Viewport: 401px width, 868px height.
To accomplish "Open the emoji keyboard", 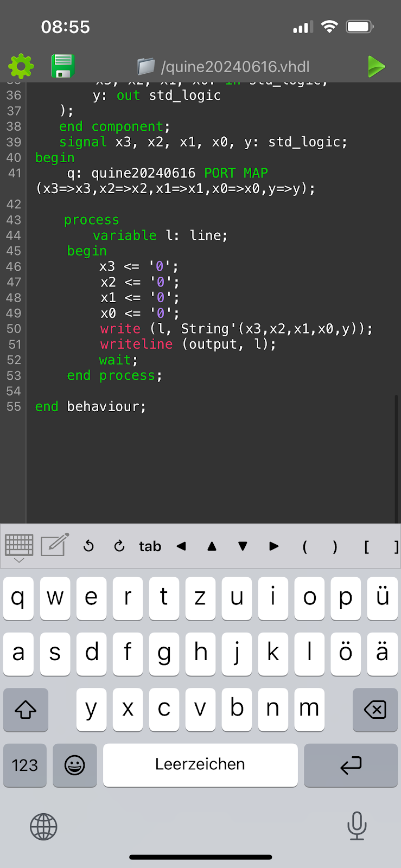I will pos(75,765).
